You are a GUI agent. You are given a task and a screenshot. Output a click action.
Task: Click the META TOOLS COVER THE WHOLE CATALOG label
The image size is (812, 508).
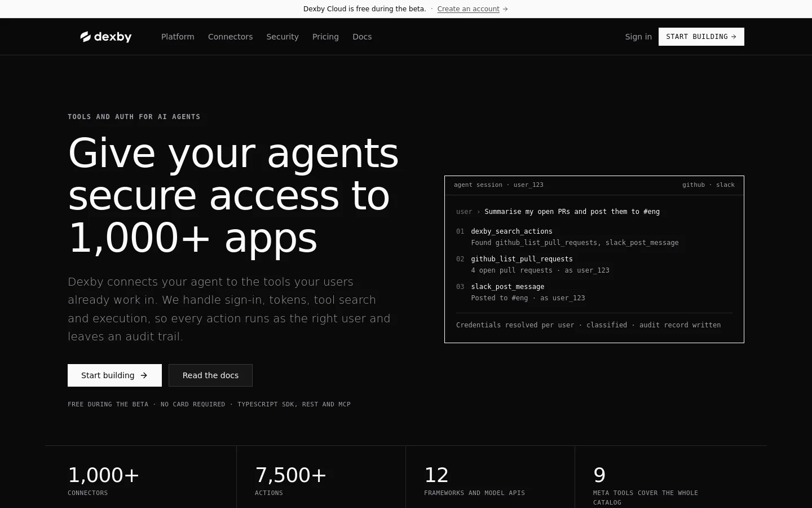(x=646, y=498)
